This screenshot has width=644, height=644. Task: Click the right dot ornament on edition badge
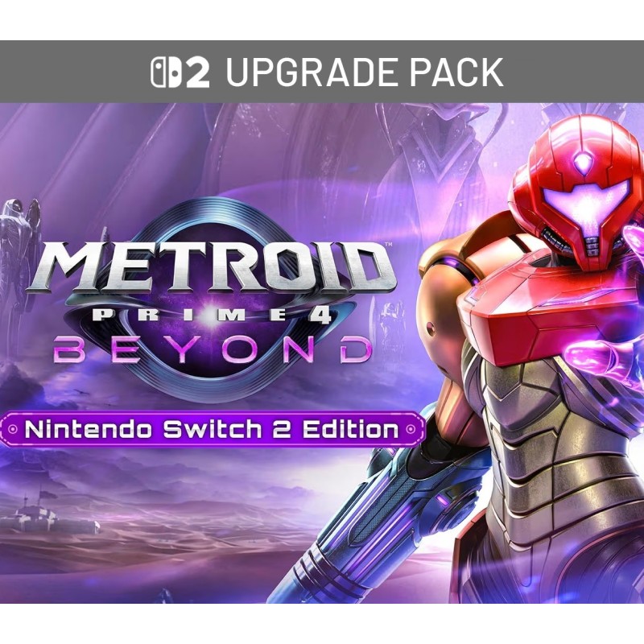click(x=410, y=430)
